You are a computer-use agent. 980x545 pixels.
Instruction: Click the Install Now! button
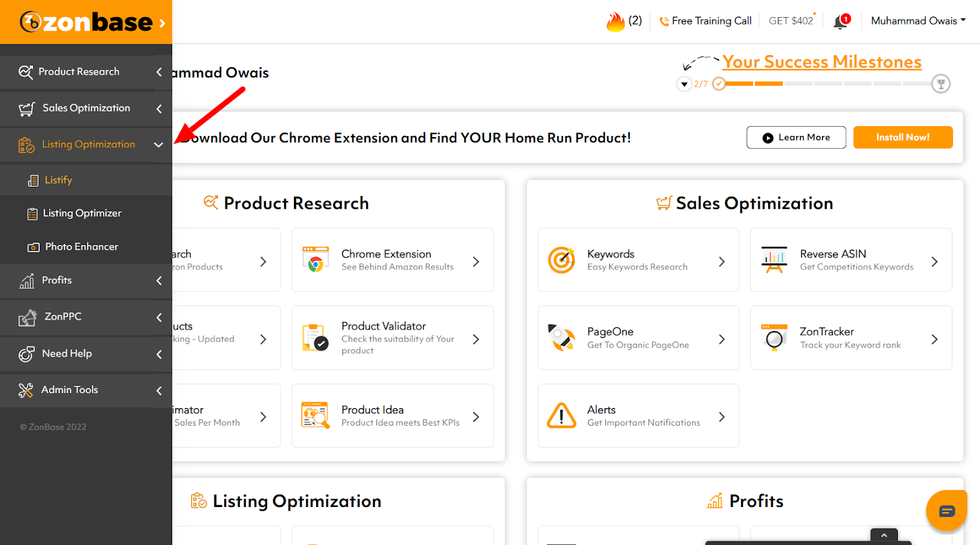click(x=903, y=137)
